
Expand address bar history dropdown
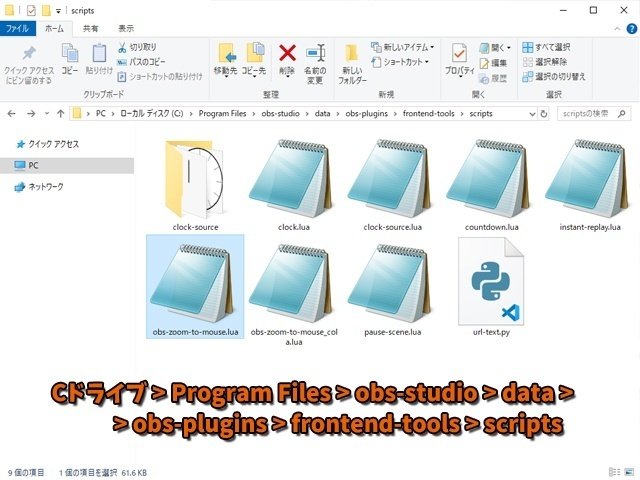532,114
